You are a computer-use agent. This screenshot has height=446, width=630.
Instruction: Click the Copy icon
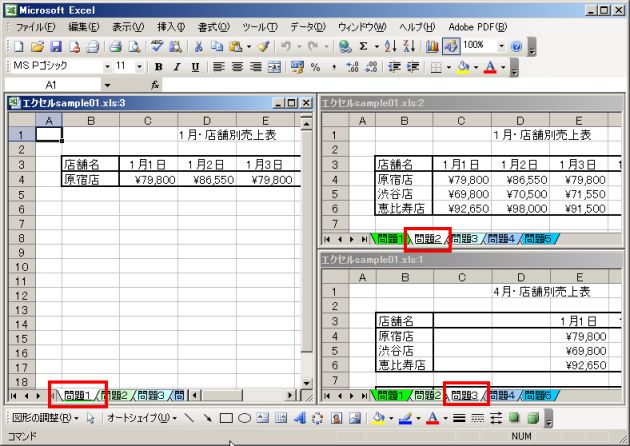click(x=217, y=47)
